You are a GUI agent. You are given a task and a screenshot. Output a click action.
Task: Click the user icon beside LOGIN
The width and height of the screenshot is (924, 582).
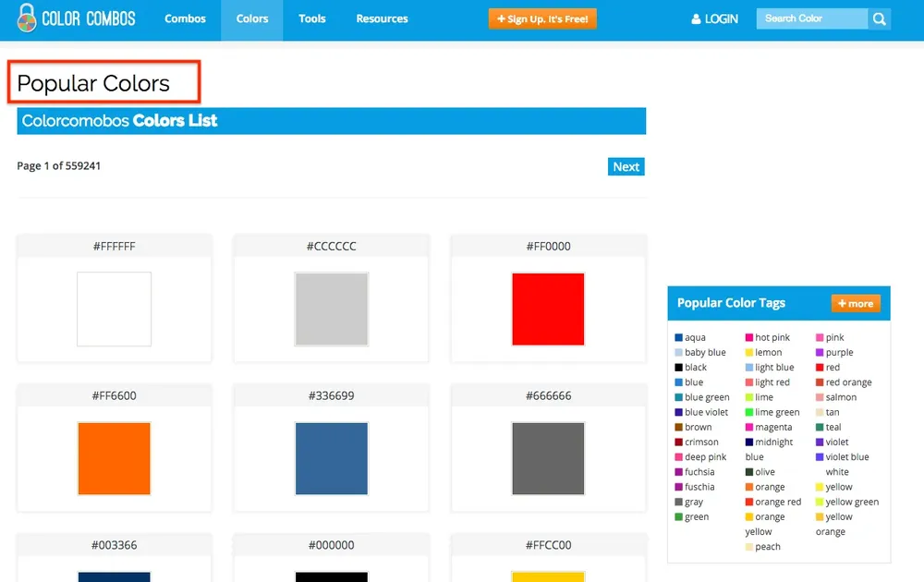pos(696,18)
